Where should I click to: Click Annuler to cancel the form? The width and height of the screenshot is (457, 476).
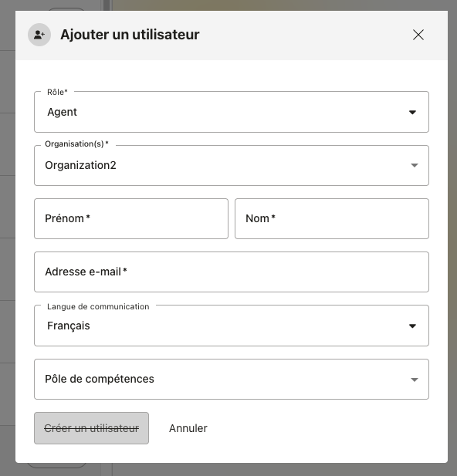(188, 428)
